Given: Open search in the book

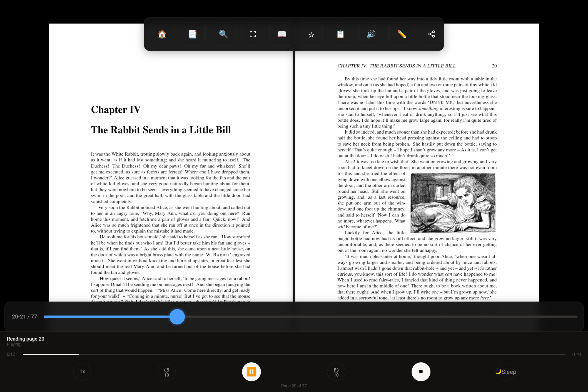Looking at the screenshot, I should click(223, 34).
